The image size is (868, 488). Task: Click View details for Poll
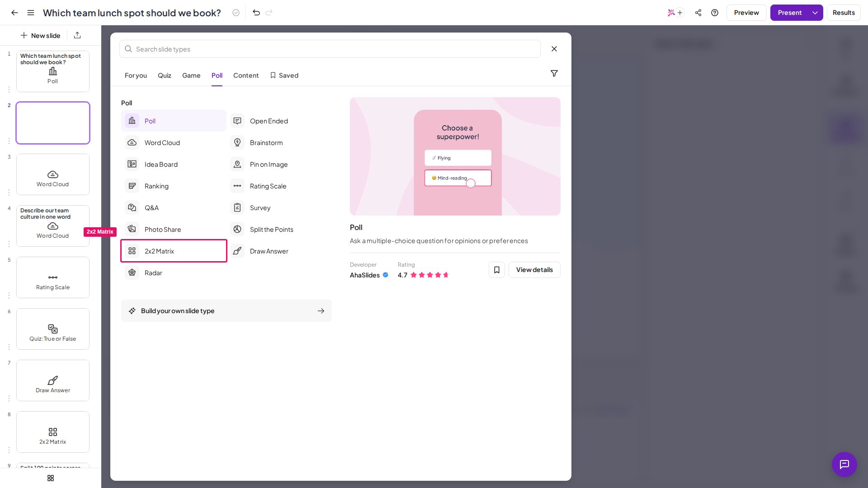coord(534,270)
